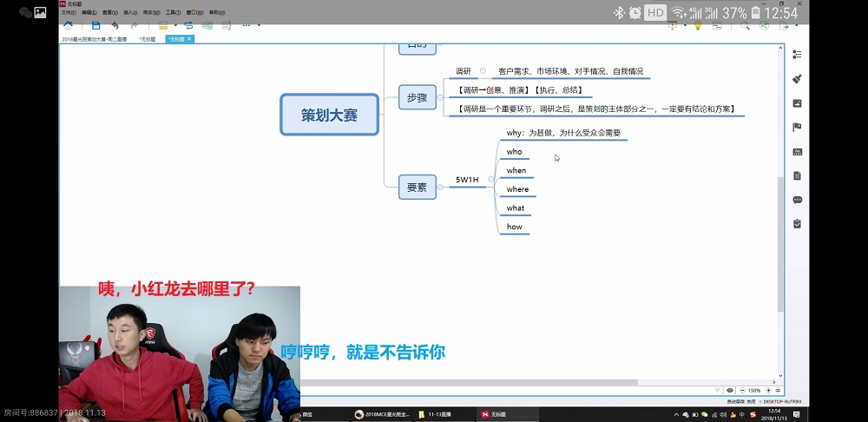Expand the dropdown arrow beside the ellipsis

tap(259, 25)
